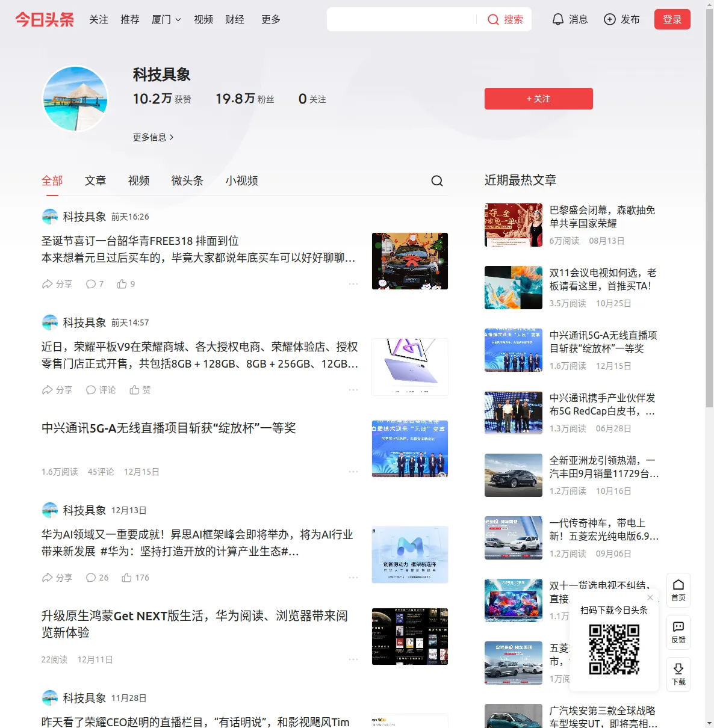Open more options on 荣耀平板V9 post
The height and width of the screenshot is (728, 714).
click(353, 390)
